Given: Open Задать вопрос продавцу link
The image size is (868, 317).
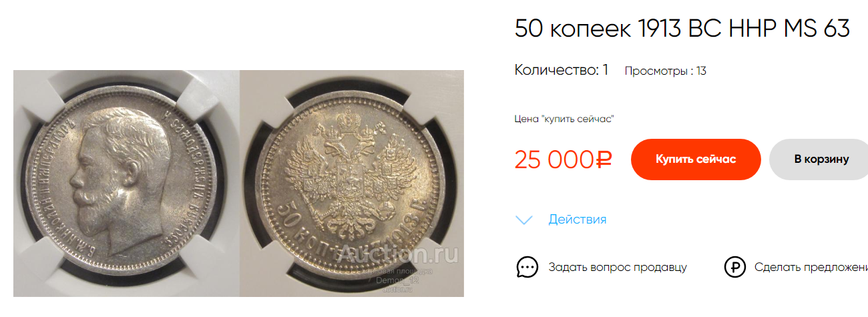Looking at the screenshot, I should pyautogui.click(x=618, y=267).
